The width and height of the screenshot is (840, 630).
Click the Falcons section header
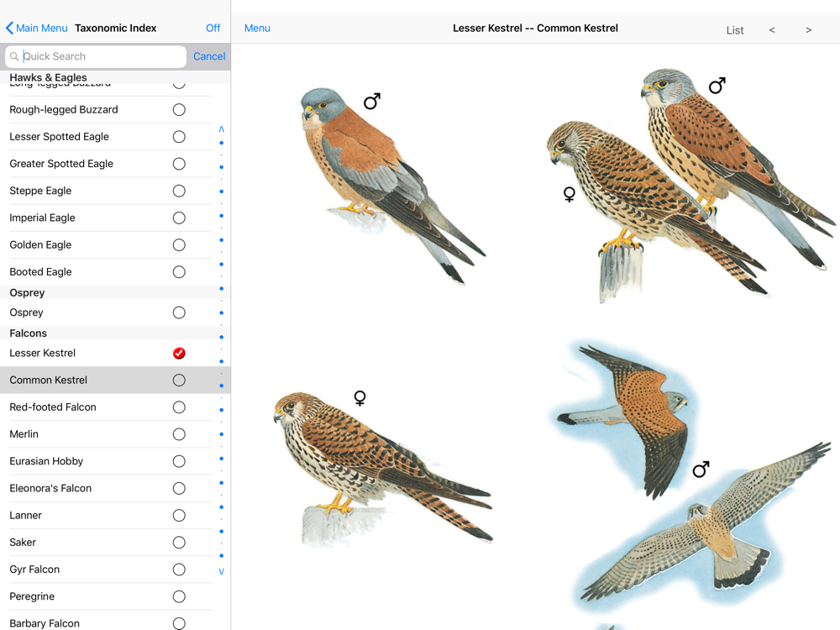pos(115,333)
